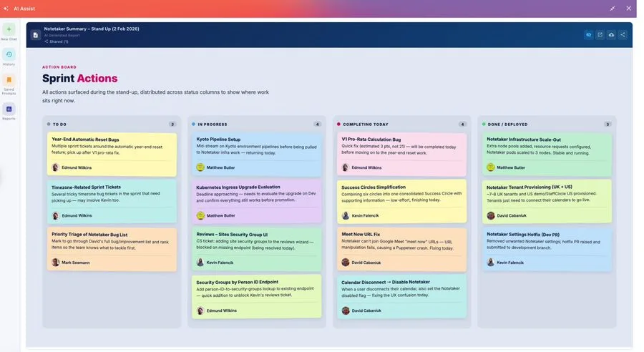Click the TO DO column count badge

click(172, 124)
